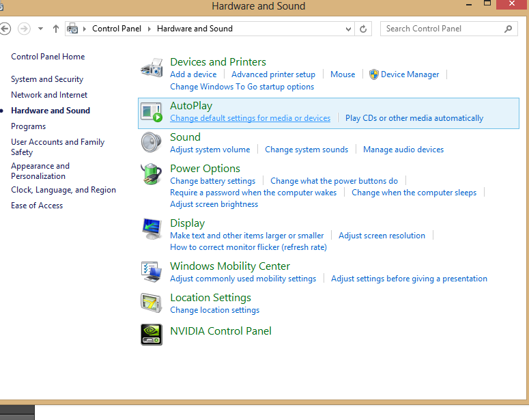
Task: Click the search magnifier icon
Action: pos(508,29)
